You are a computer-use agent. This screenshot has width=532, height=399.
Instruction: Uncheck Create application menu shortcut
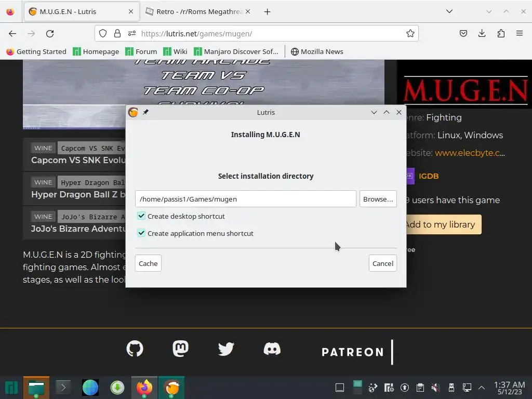141,233
